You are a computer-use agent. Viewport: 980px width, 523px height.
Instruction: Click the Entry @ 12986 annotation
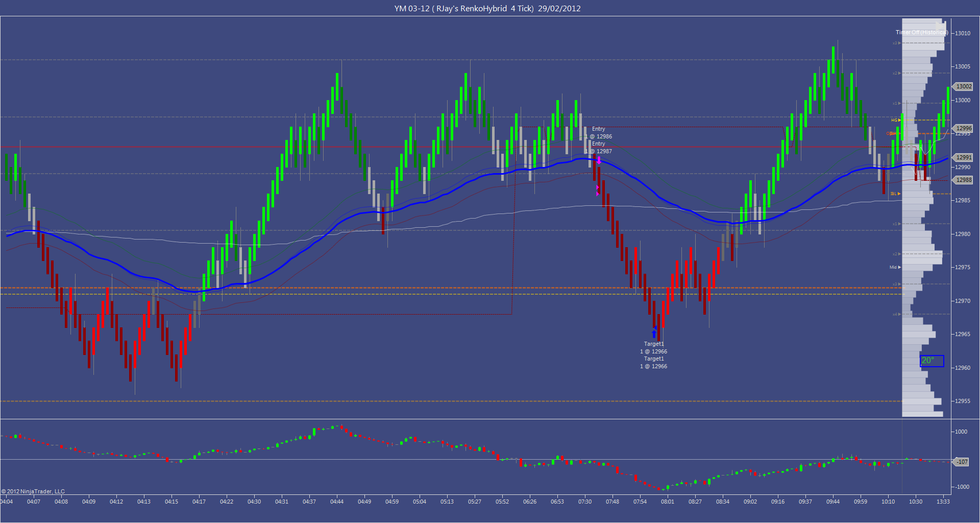599,133
